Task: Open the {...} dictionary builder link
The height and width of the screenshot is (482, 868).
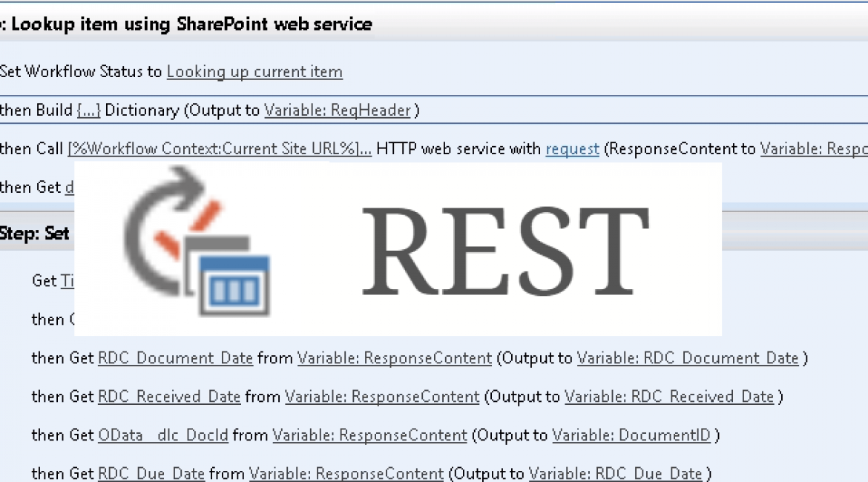Action: 88,110
